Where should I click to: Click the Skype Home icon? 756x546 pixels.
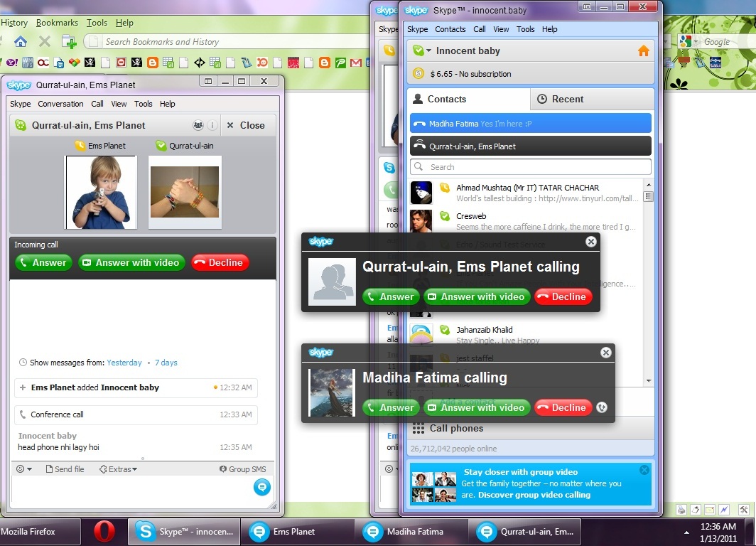point(643,51)
